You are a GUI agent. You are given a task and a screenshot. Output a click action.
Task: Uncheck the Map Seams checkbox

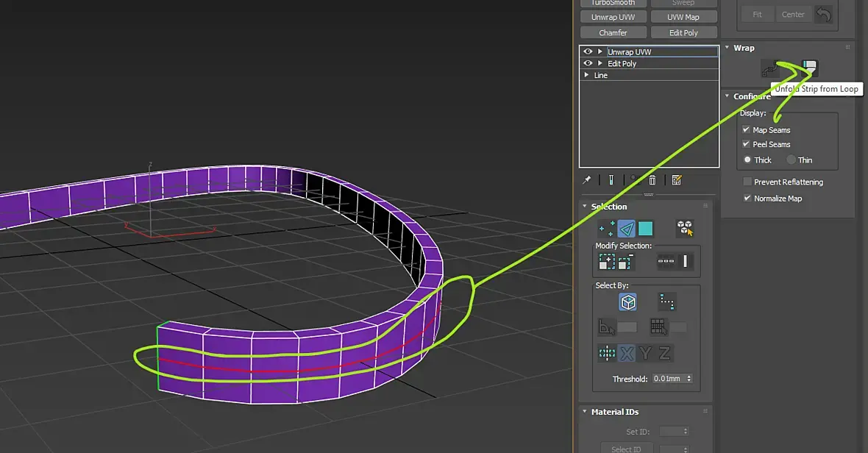pos(747,130)
